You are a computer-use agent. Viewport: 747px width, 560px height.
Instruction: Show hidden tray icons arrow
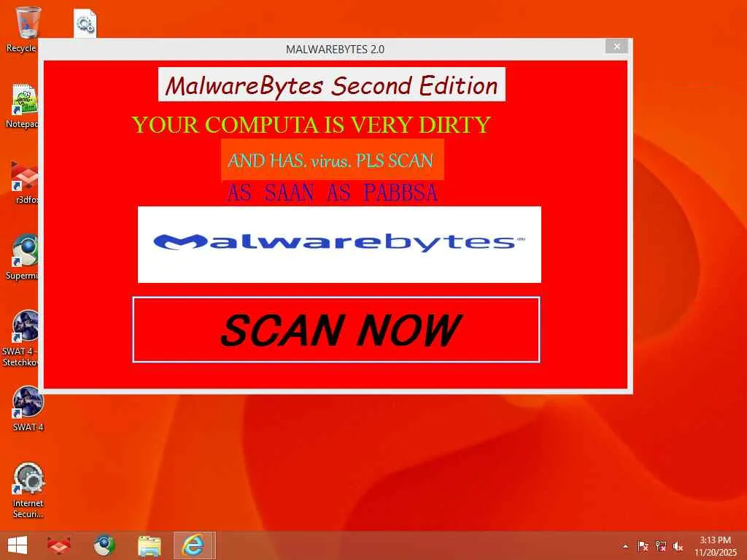(625, 546)
